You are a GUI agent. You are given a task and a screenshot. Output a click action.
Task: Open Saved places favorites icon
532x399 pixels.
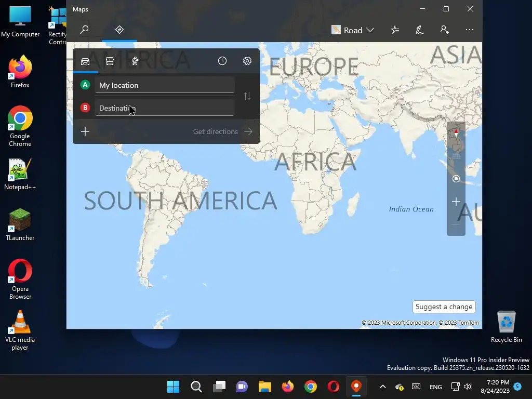[x=395, y=30]
